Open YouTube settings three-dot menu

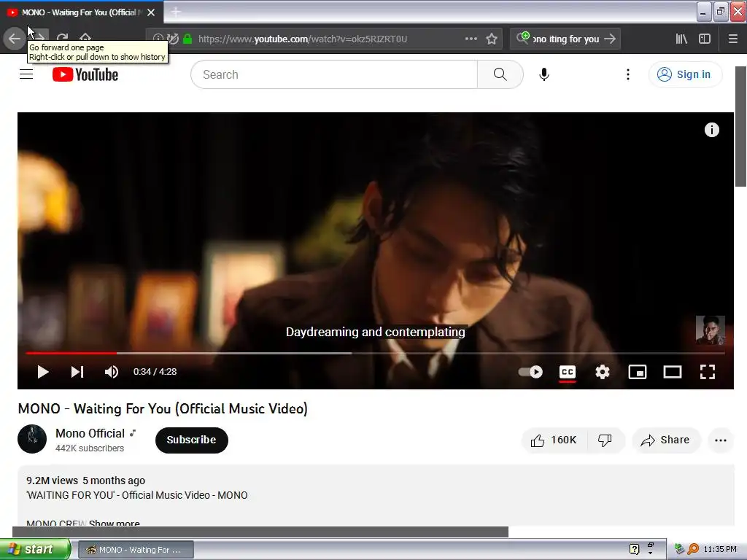[628, 74]
